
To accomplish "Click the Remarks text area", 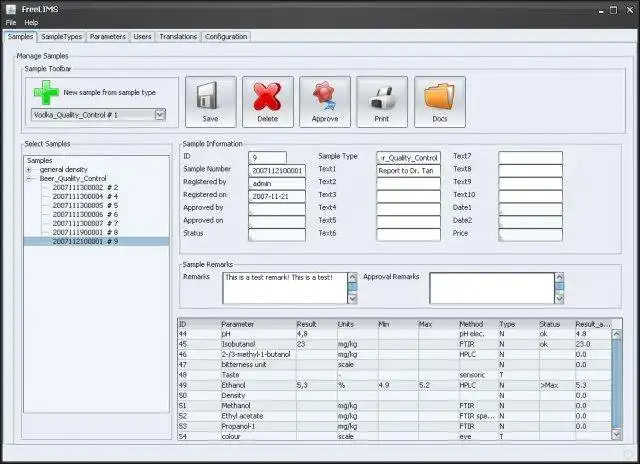I will click(284, 287).
